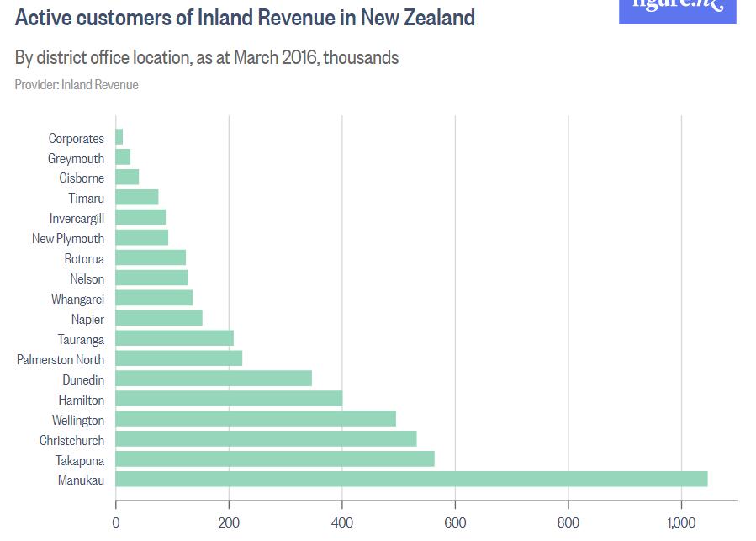The width and height of the screenshot is (756, 541).
Task: Click the Takapuna bar
Action: pyautogui.click(x=275, y=459)
